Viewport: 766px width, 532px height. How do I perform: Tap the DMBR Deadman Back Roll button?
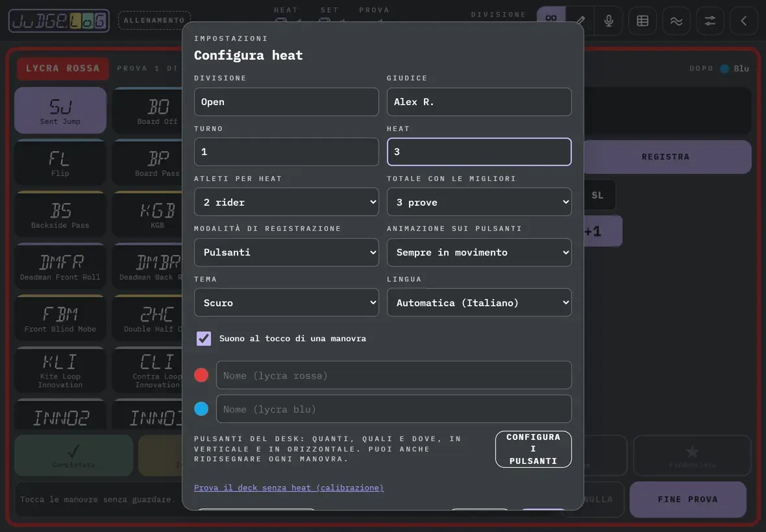[147, 266]
